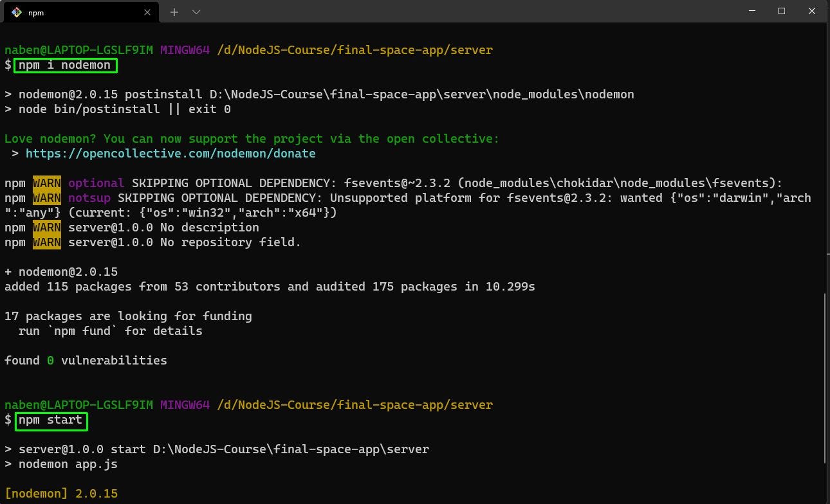Select the npm terminal tab
Screen dimensions: 830x504
pyautogui.click(x=80, y=12)
